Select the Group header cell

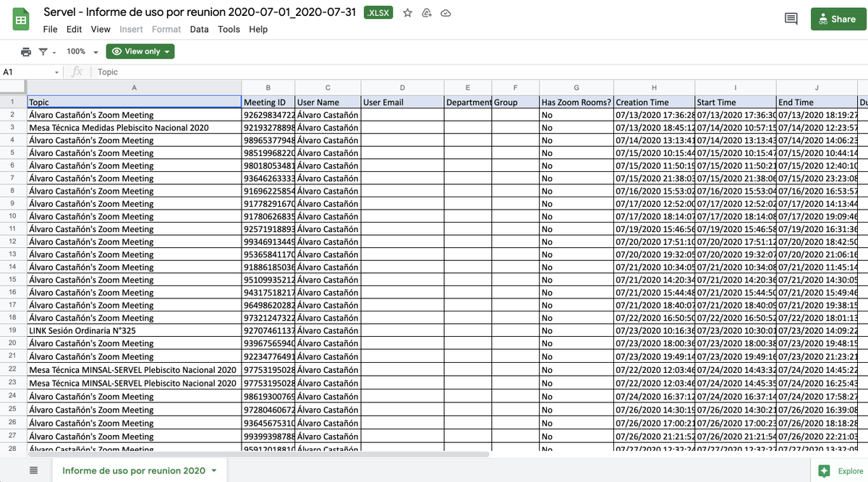coord(516,102)
